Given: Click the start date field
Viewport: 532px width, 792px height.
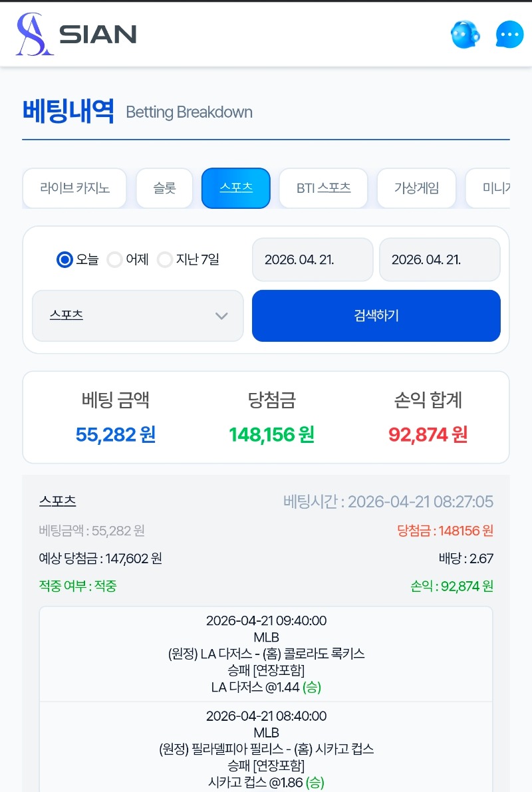Looking at the screenshot, I should point(313,260).
